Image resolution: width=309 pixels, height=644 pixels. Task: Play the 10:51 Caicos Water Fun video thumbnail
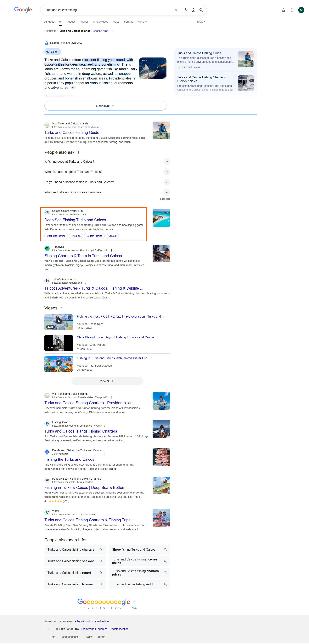tap(59, 364)
